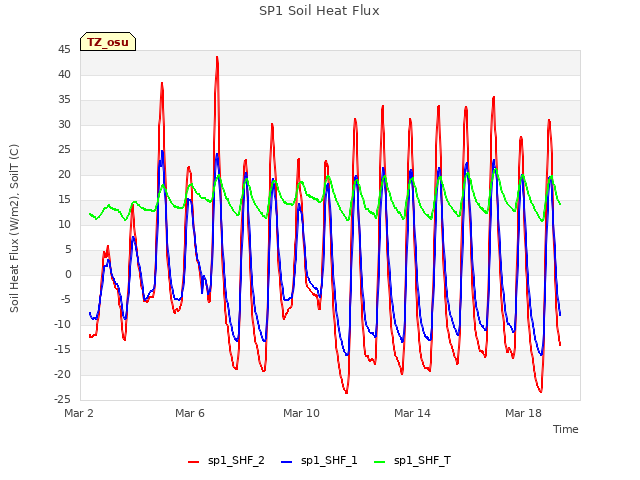The image size is (640, 480).
Task: Click the -5 y-axis tick label
Action: pyautogui.click(x=65, y=300)
